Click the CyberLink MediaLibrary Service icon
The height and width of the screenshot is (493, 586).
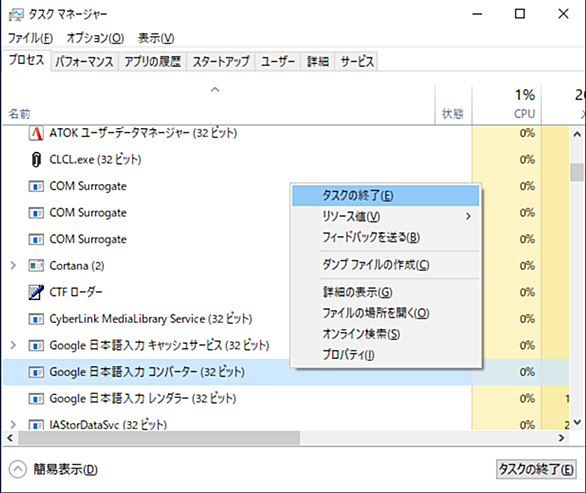click(x=36, y=319)
